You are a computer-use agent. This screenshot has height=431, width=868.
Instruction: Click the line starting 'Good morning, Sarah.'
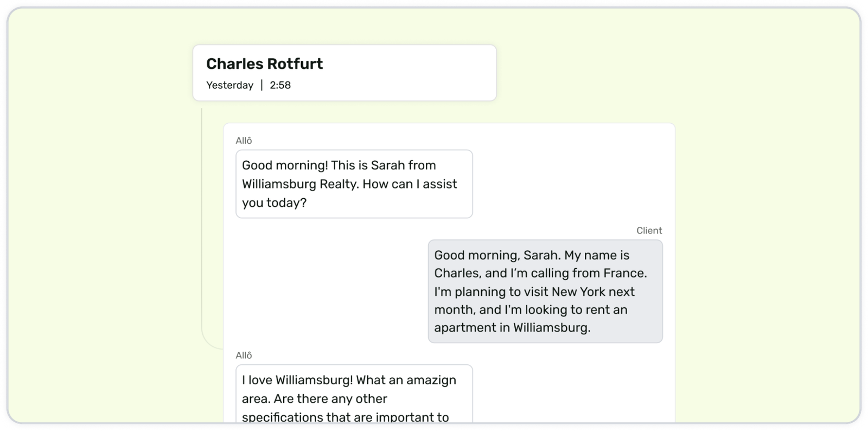tap(532, 255)
